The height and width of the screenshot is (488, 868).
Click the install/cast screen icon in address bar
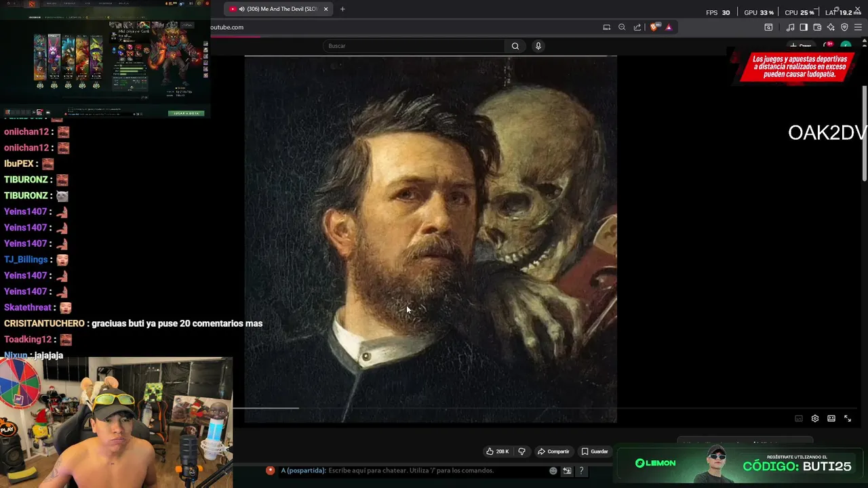[x=607, y=27]
